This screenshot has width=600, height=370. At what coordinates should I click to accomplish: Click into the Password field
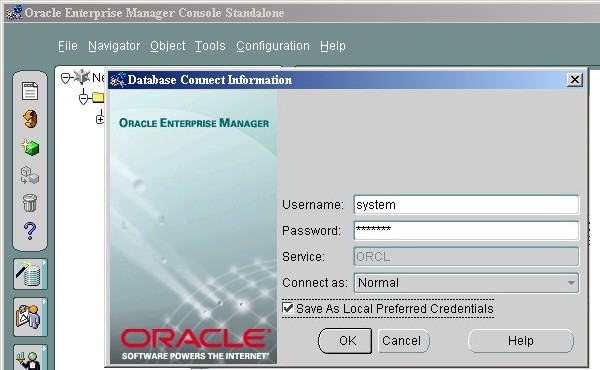pos(466,231)
